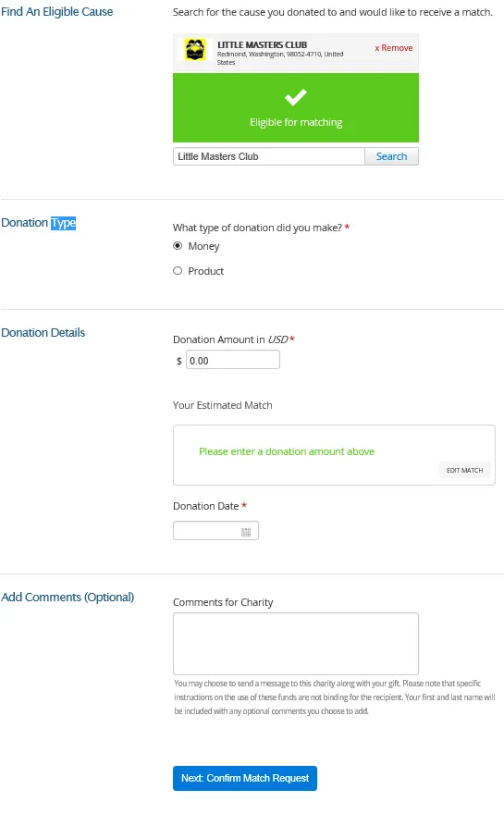Open the calendar icon in Donation Date
Image resolution: width=504 pixels, height=814 pixels.
[246, 532]
